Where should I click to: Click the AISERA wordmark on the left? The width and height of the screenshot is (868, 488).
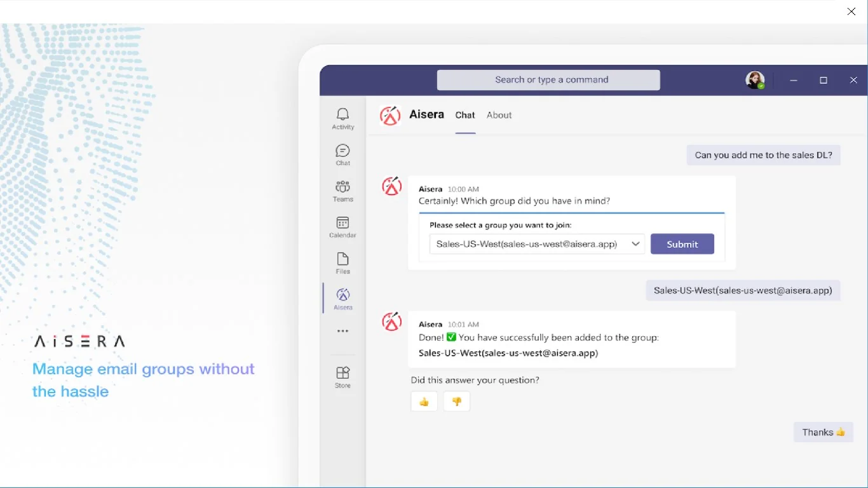point(79,342)
